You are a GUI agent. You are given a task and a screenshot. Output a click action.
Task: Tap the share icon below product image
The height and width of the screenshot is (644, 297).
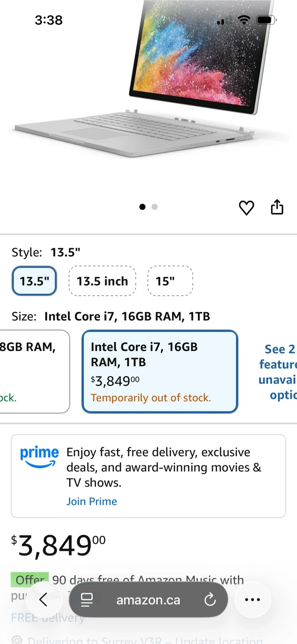(x=277, y=207)
